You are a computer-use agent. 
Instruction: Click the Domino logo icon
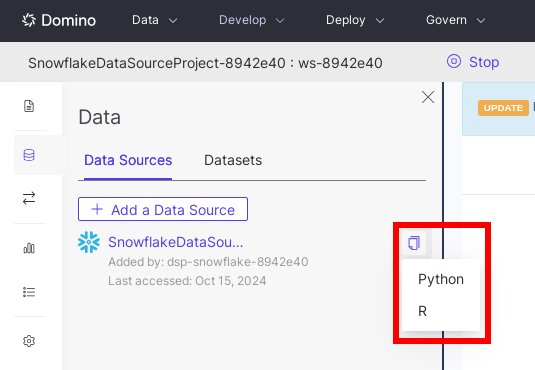coord(29,20)
